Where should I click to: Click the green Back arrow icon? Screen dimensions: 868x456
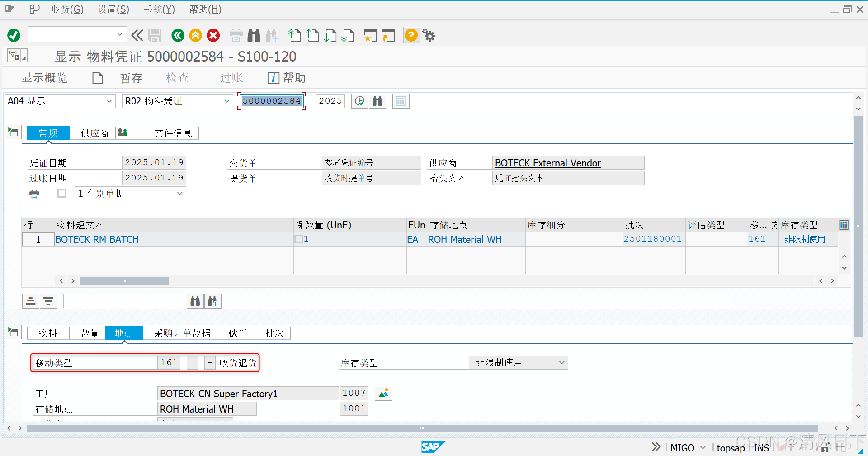pos(178,35)
